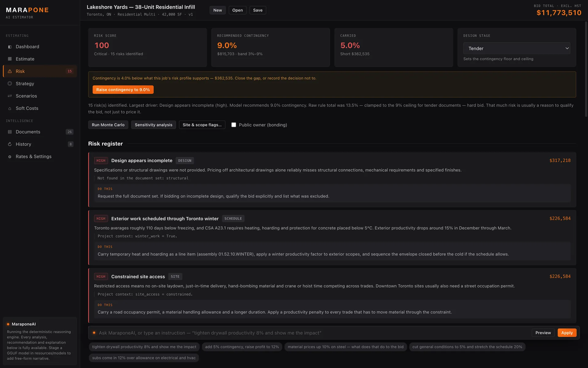Select the Risk nav item

pos(40,71)
